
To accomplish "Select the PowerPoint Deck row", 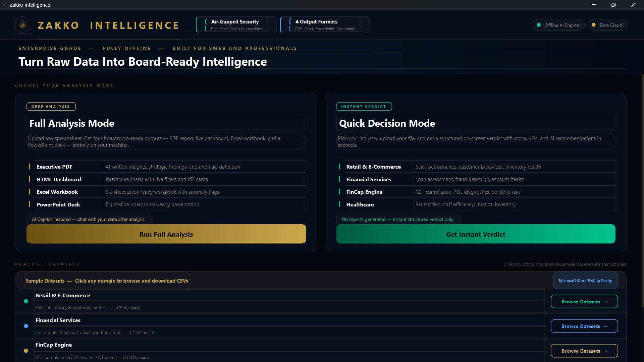I will tap(166, 204).
